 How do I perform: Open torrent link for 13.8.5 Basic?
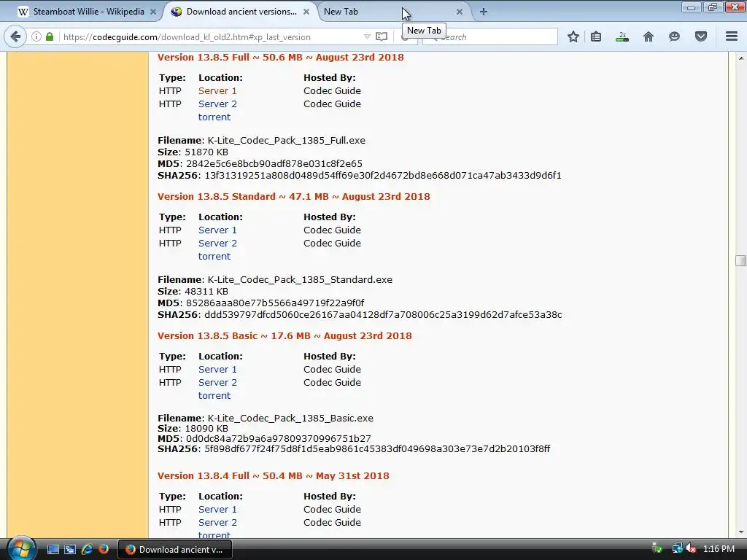coord(214,396)
